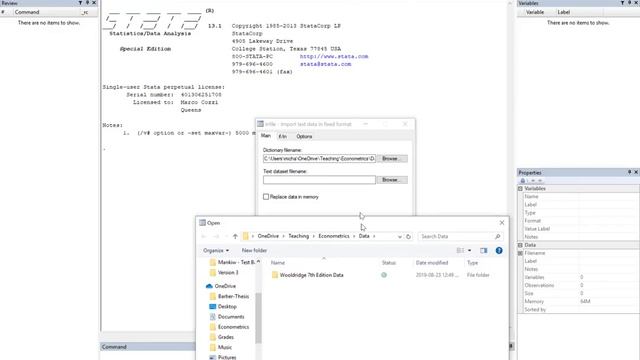Screen dimensions: 640x360
Task: Collapse the Data section in Properties
Action: point(520,245)
